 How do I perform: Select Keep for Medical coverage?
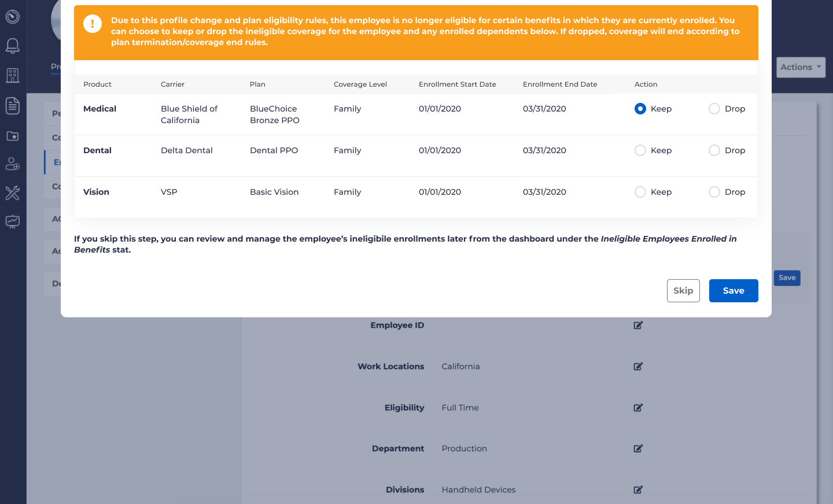coord(640,109)
